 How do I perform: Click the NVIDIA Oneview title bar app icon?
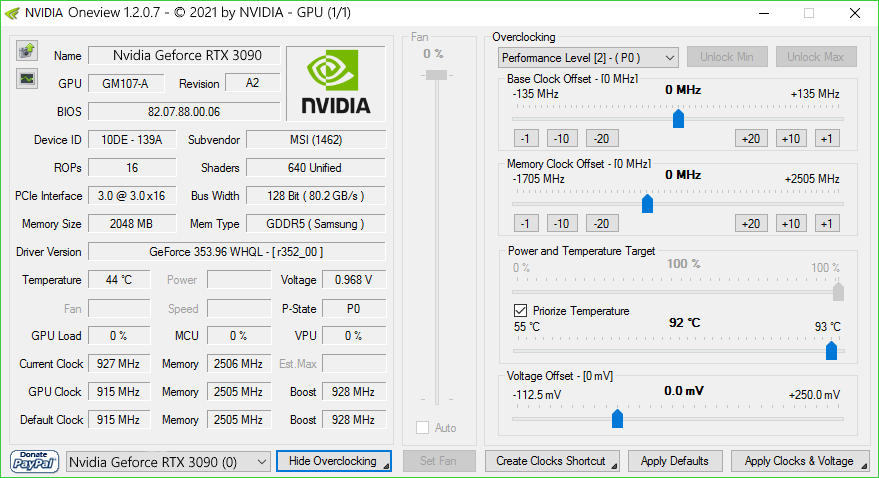click(x=12, y=13)
